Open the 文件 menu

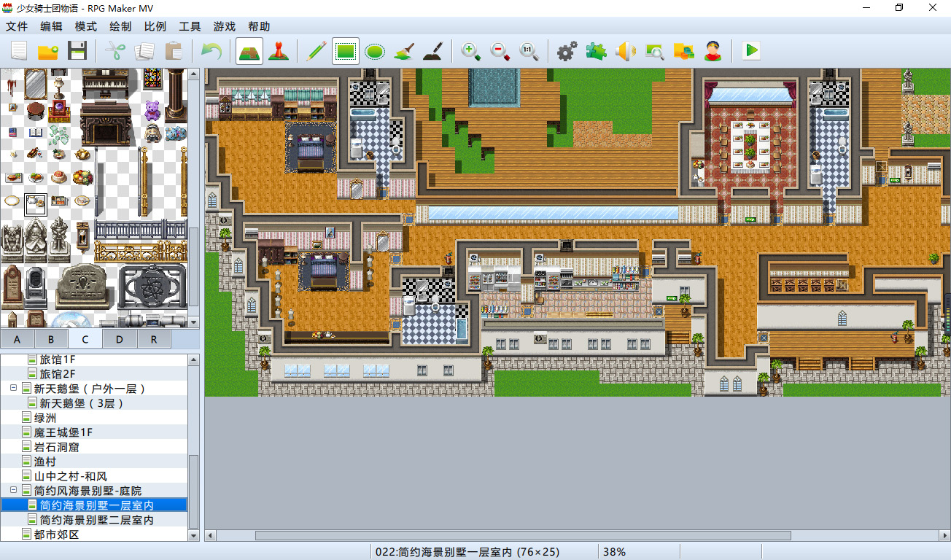click(17, 26)
